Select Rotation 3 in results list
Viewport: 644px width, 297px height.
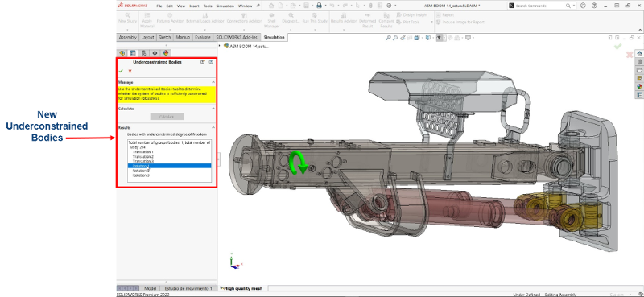tap(141, 175)
